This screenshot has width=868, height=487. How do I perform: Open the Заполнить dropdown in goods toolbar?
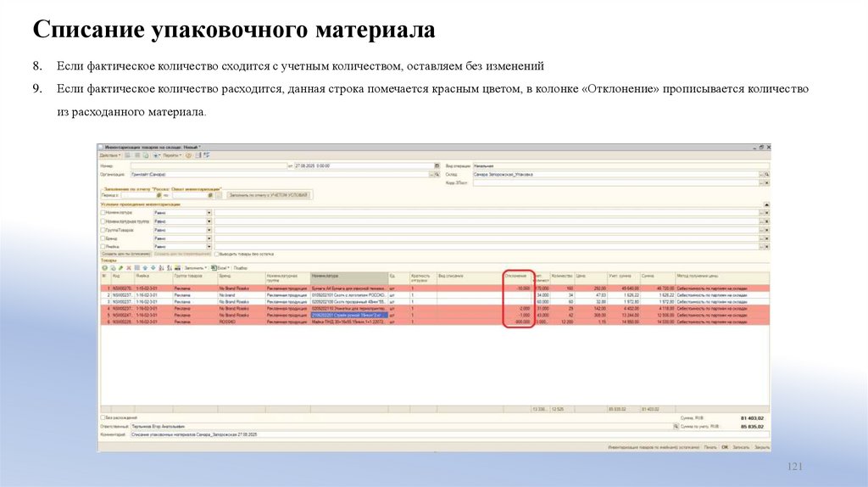tap(196, 268)
